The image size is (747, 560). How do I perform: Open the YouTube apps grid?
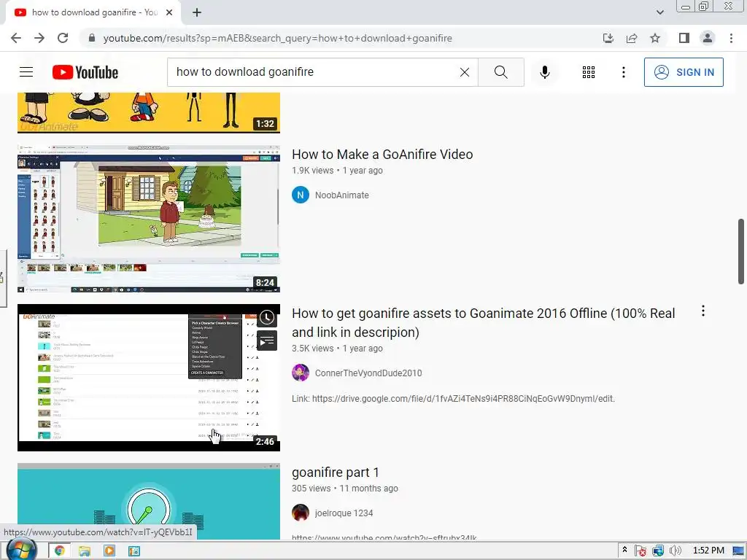(x=589, y=72)
